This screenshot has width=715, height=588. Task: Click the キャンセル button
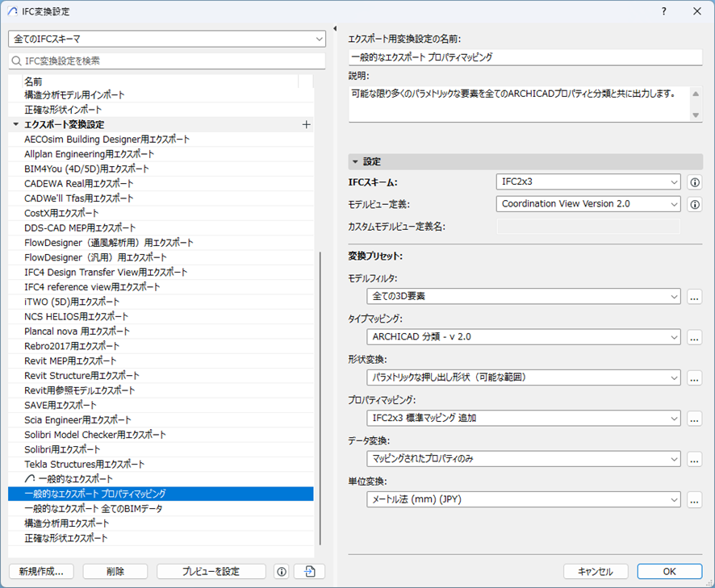(x=596, y=572)
